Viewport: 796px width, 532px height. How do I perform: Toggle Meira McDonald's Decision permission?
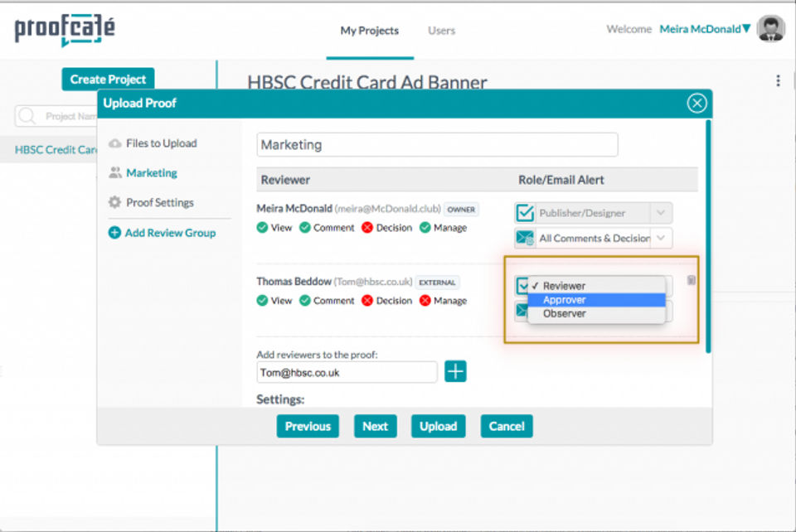[x=367, y=228]
